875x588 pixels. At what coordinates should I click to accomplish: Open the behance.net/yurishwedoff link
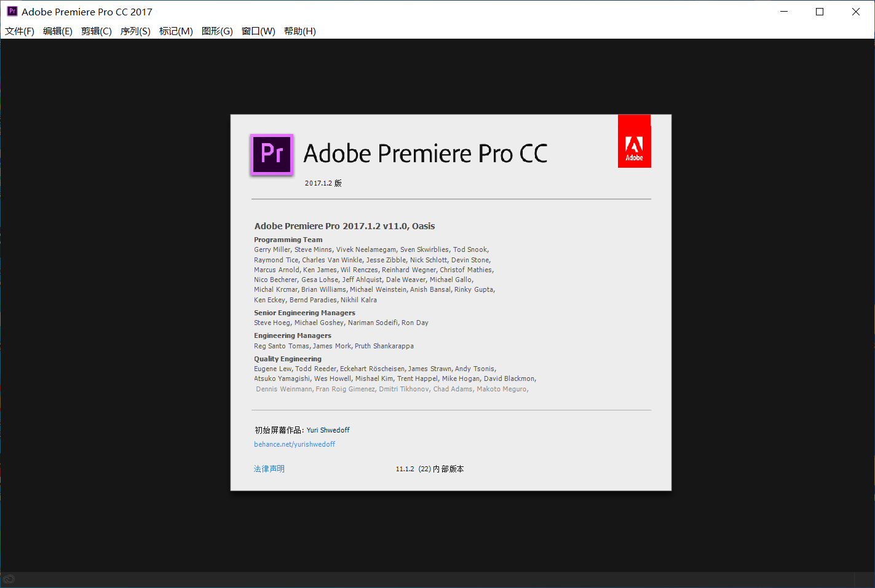point(295,444)
